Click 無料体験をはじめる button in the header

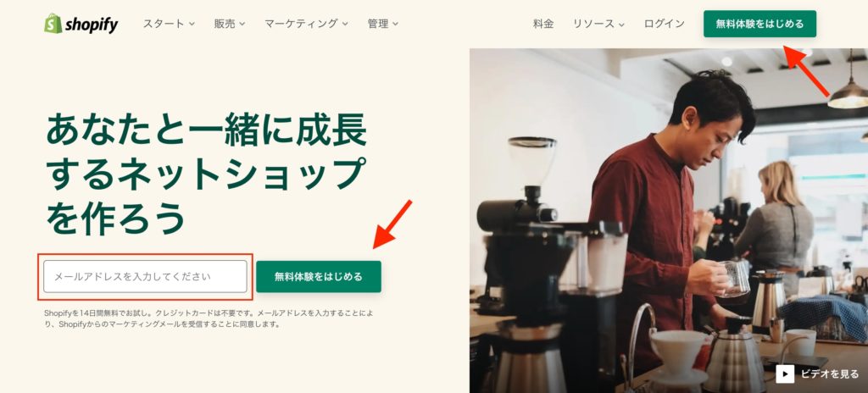pyautogui.click(x=759, y=24)
